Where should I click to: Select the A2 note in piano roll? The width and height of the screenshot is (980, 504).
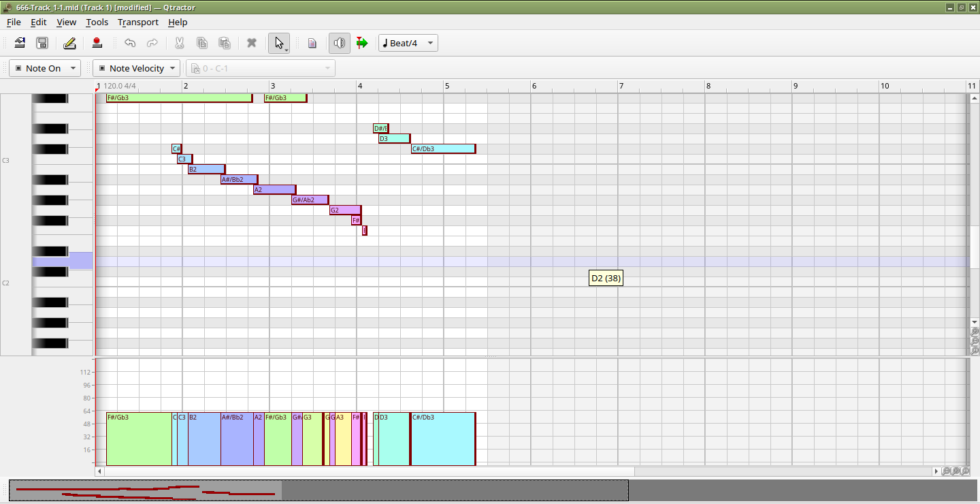tap(275, 189)
